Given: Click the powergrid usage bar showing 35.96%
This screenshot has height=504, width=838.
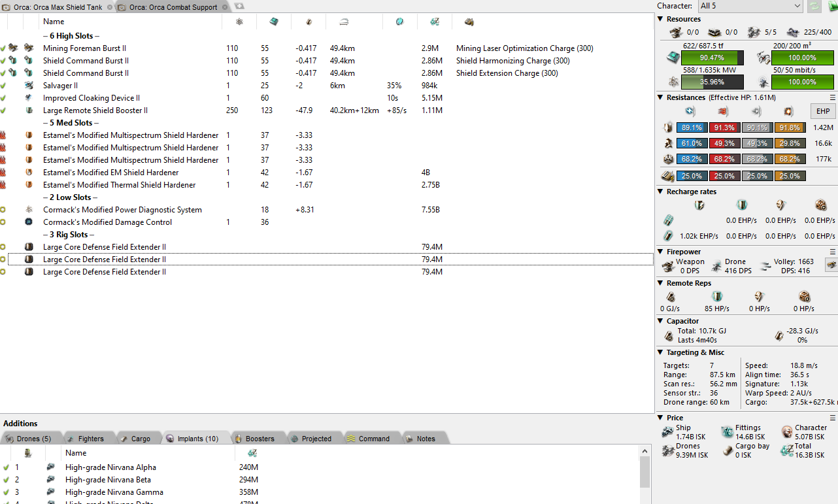Looking at the screenshot, I should click(x=712, y=82).
